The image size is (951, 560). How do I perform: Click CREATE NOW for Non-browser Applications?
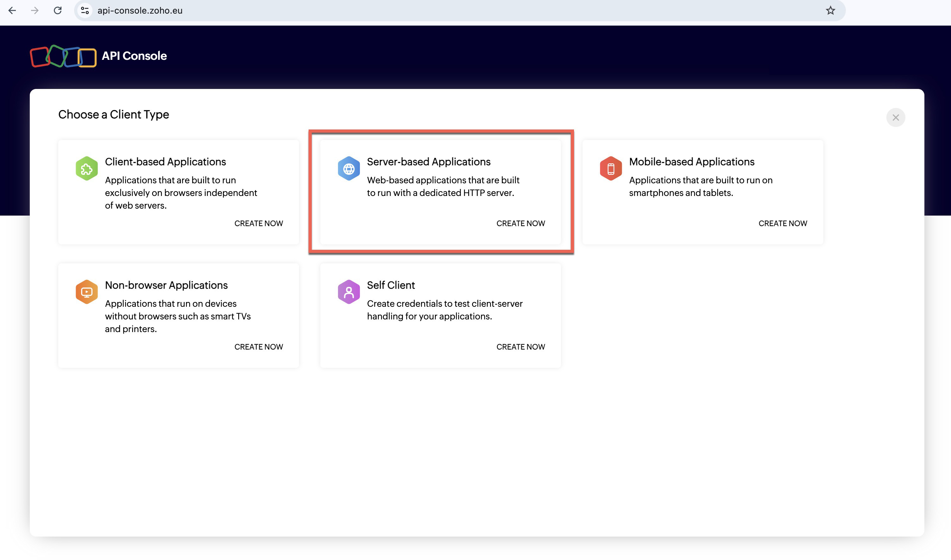coord(258,347)
